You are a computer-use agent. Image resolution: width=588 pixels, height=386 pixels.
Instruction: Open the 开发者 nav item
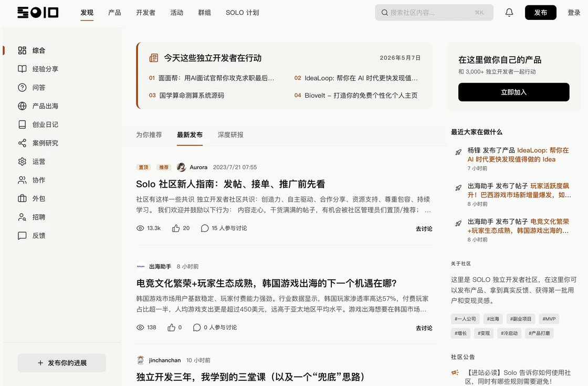tap(146, 13)
